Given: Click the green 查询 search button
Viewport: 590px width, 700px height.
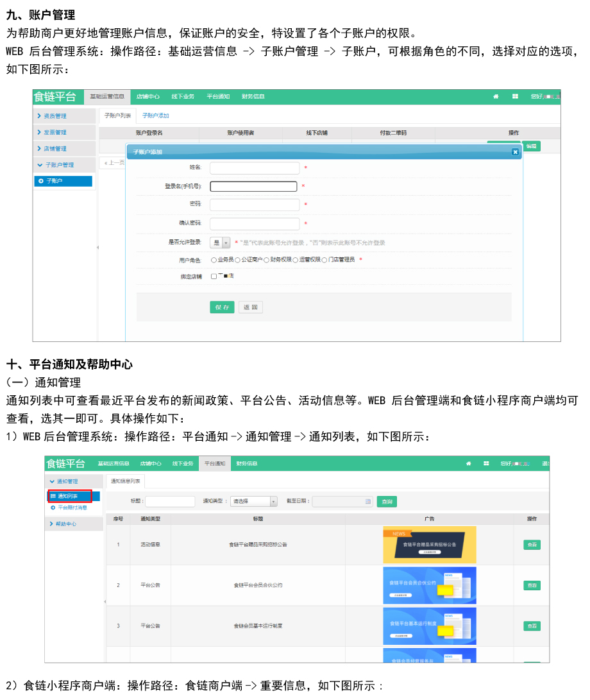Looking at the screenshot, I should point(387,502).
